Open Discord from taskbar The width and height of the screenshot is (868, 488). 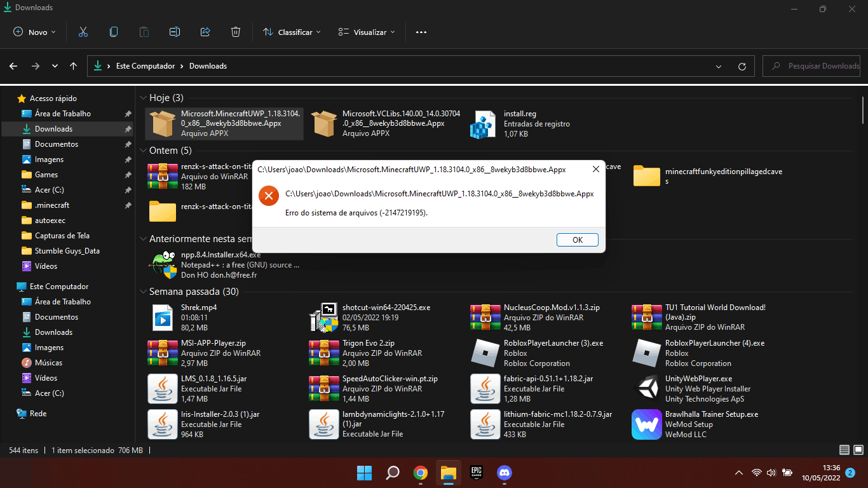[x=504, y=473]
